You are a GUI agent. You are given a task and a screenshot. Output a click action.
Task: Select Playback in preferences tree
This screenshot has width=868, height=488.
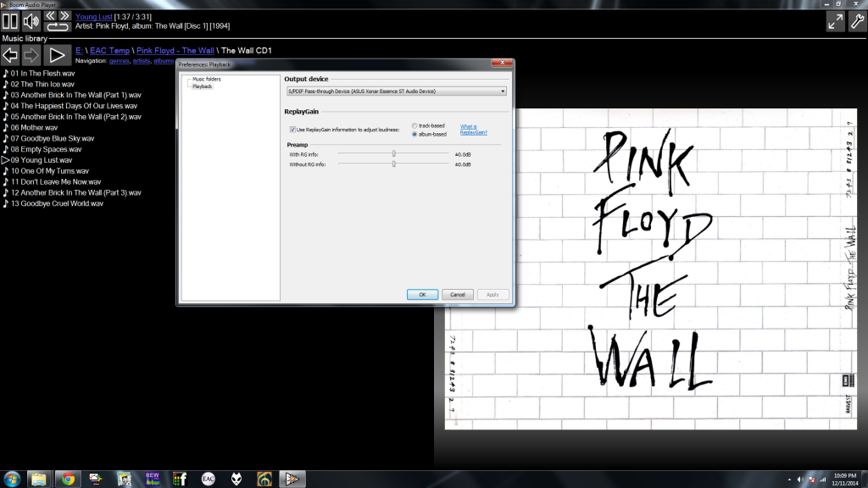202,86
